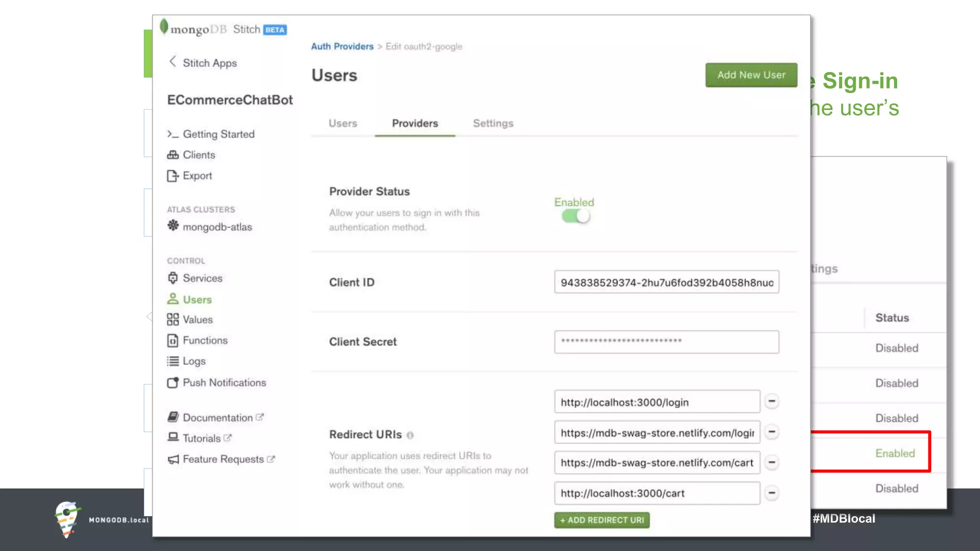This screenshot has width=980, height=551.
Task: Click the Logs list icon
Action: pyautogui.click(x=173, y=361)
